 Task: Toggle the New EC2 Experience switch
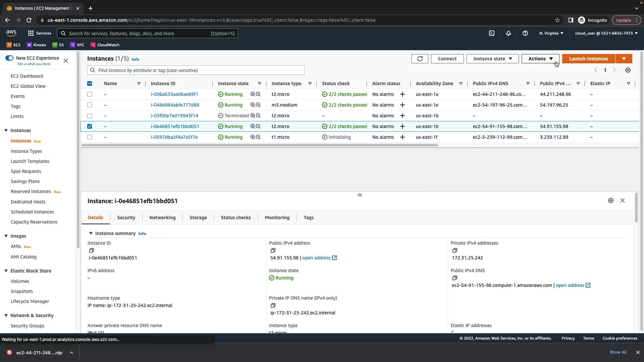[x=9, y=58]
